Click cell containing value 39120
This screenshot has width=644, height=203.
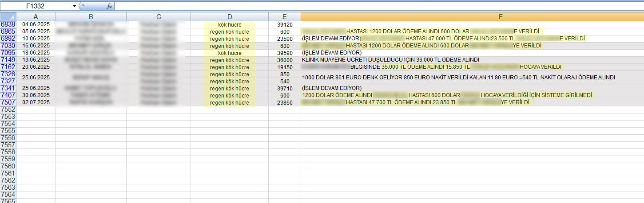point(284,24)
